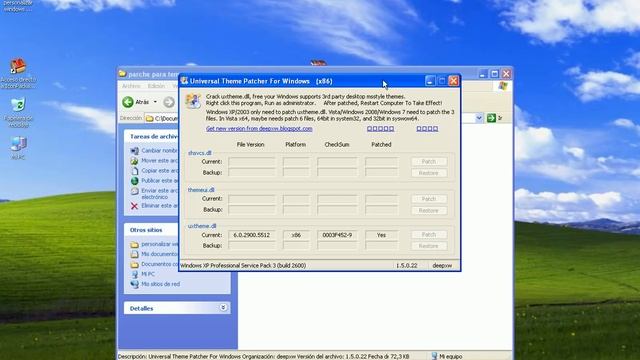Image resolution: width=640 pixels, height=360 pixels.
Task: Open the 'personalizar' folder link in Otros sitios
Action: pyautogui.click(x=160, y=244)
